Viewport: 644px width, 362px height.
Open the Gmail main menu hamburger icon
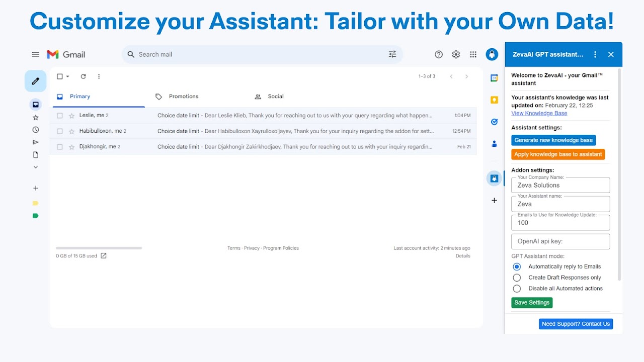click(x=35, y=54)
